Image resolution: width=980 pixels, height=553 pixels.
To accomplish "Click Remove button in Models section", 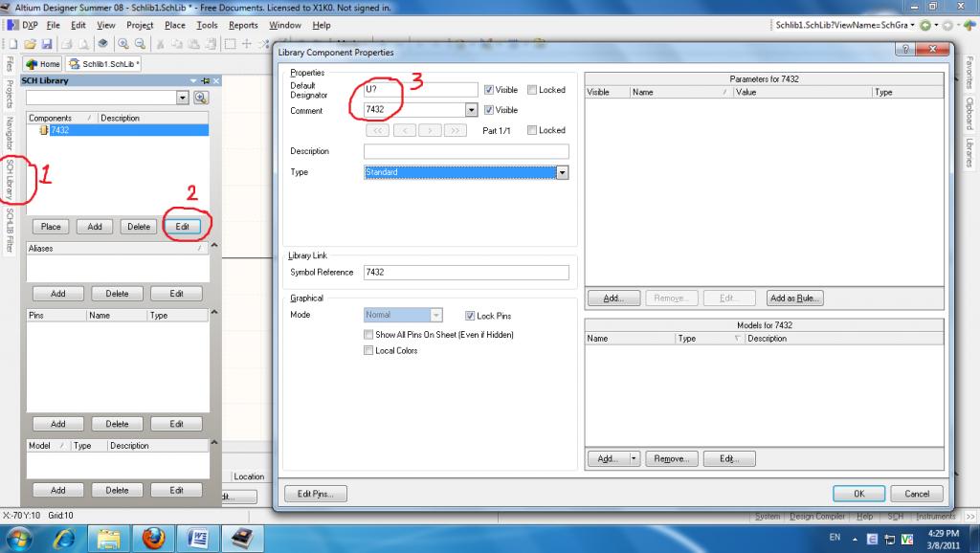I will coord(671,458).
